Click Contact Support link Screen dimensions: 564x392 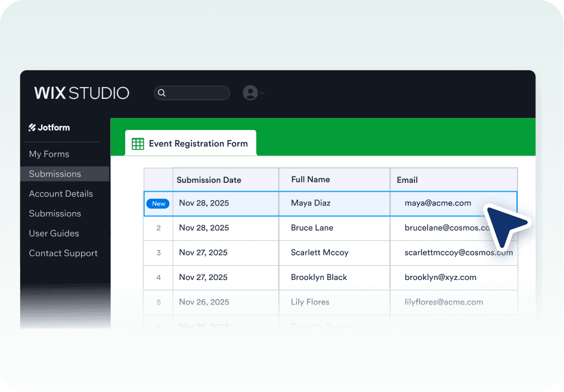(x=63, y=253)
